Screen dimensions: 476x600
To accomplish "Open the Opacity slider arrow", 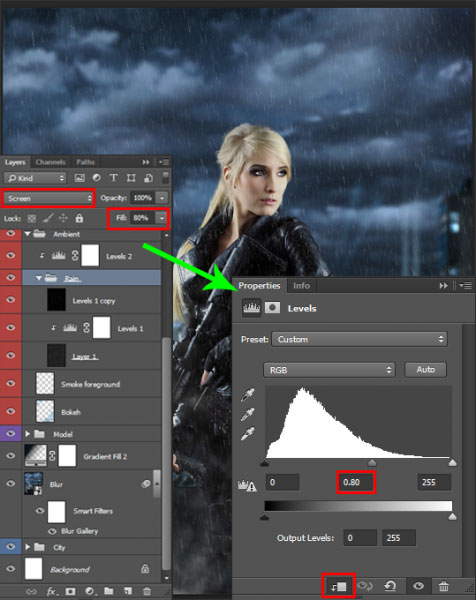I will pos(162,198).
